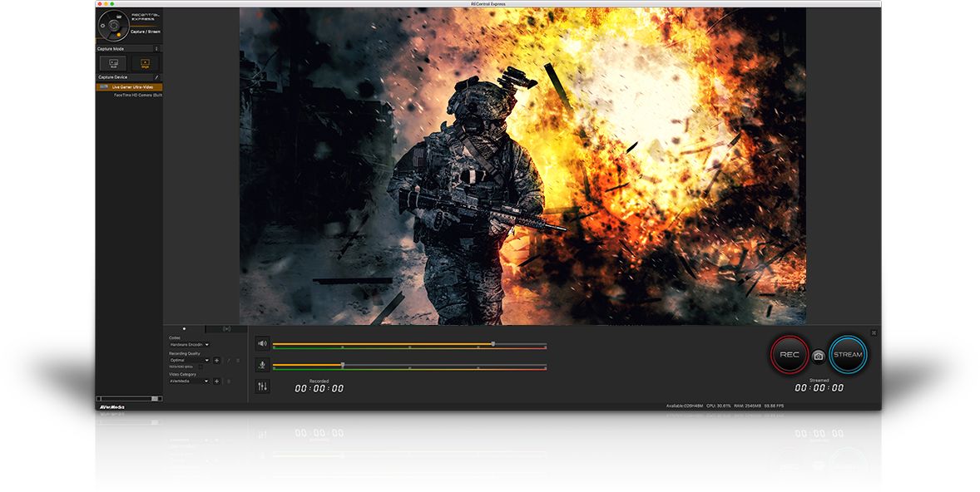Select Multi capture mode
The height and width of the screenshot is (492, 980).
(x=113, y=62)
